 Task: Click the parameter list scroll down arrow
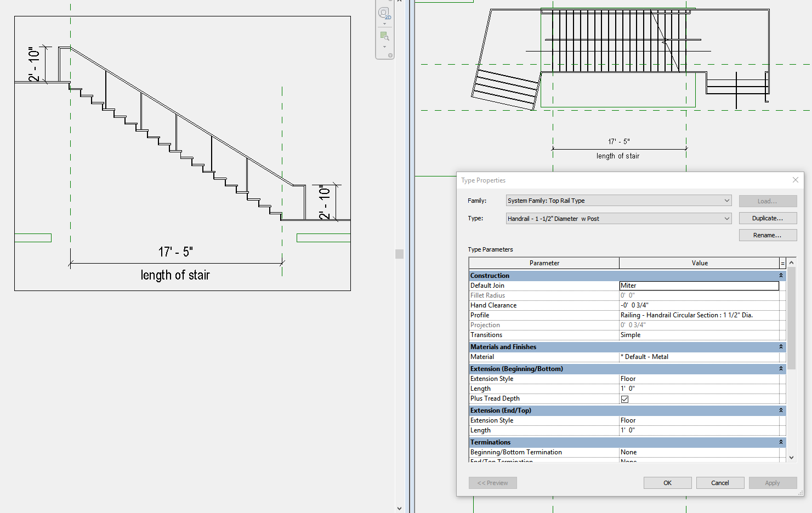coord(791,457)
